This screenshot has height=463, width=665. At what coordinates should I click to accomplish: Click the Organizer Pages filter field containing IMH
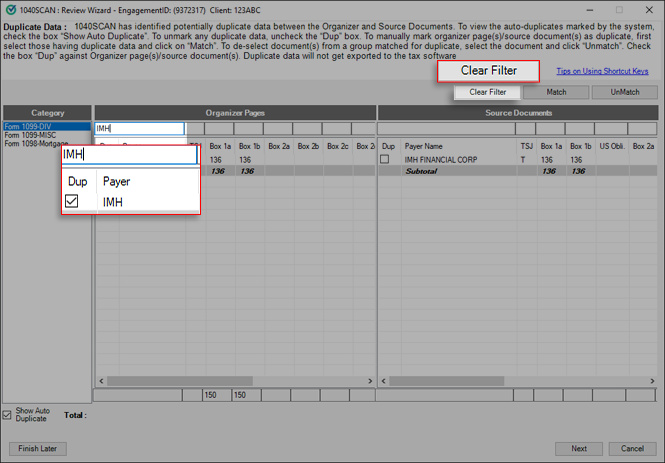click(x=140, y=128)
